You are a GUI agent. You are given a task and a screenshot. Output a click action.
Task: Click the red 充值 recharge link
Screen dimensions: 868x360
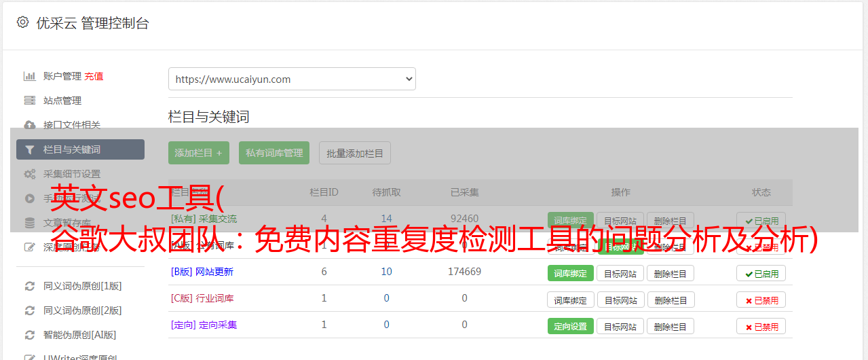(94, 76)
